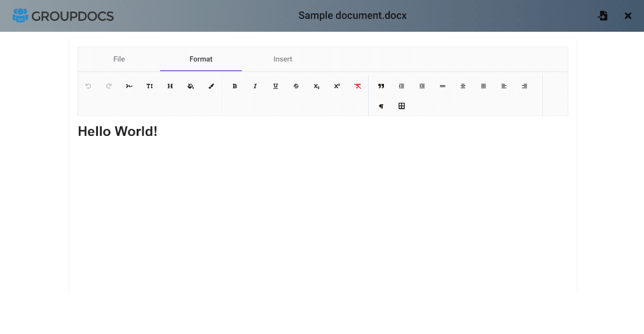644x334 pixels.
Task: Open the Heading style picker
Action: [x=170, y=86]
